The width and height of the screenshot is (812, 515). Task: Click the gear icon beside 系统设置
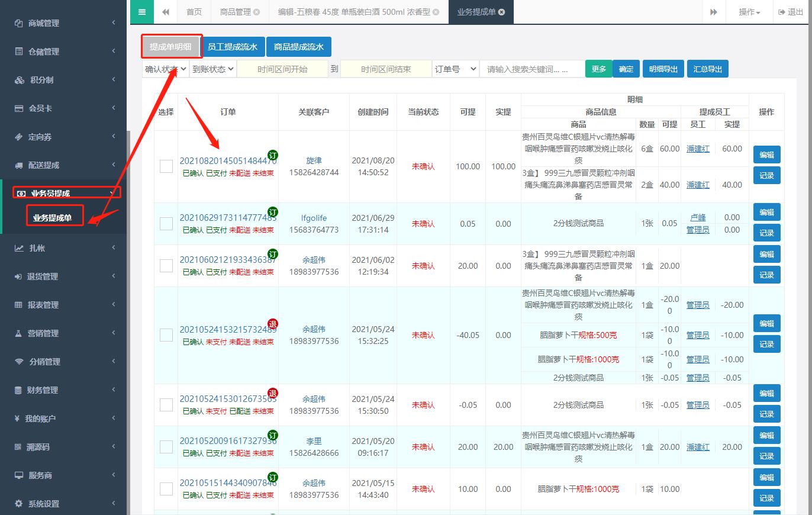(19, 504)
